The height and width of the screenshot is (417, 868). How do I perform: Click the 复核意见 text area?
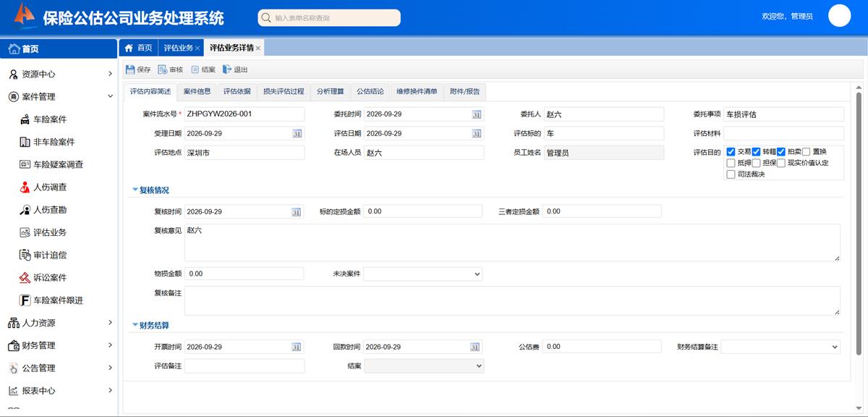point(512,243)
